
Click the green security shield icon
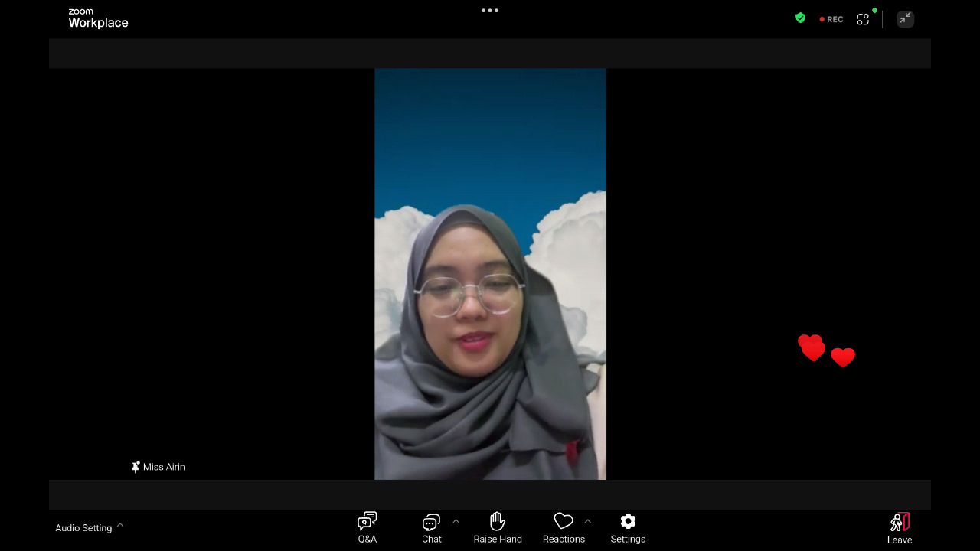tap(801, 18)
